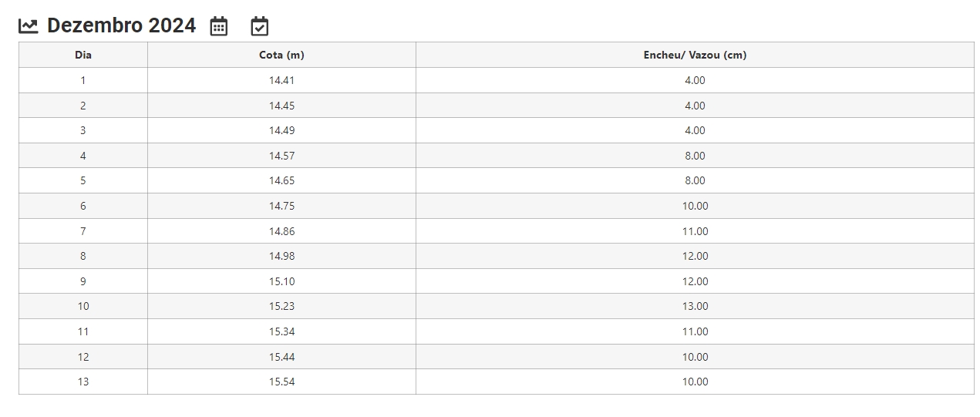
Task: Click the Encheu/ Vazou (cm) header
Action: pos(695,55)
